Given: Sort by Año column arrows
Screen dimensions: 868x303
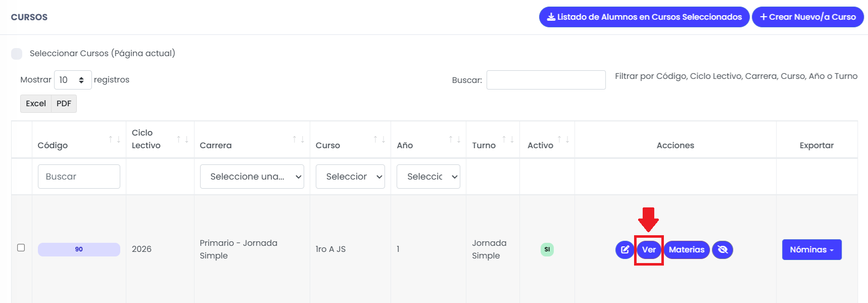Looking at the screenshot, I should coord(454,139).
